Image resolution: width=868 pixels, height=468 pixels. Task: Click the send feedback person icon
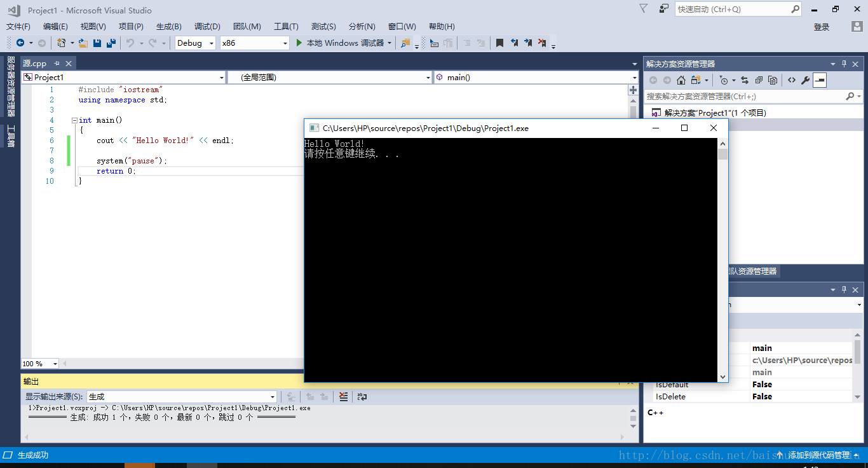tap(664, 9)
